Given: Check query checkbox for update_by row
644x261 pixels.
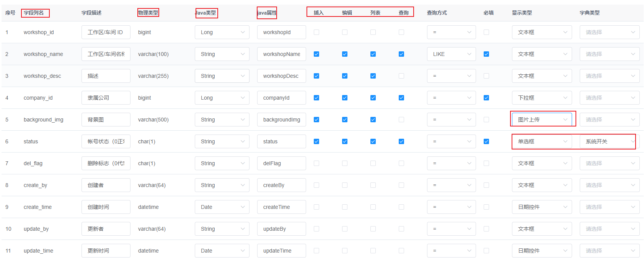Looking at the screenshot, I should (x=401, y=229).
